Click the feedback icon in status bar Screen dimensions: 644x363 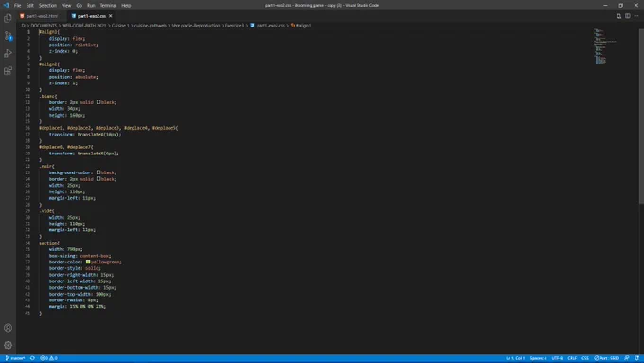[x=627, y=358]
